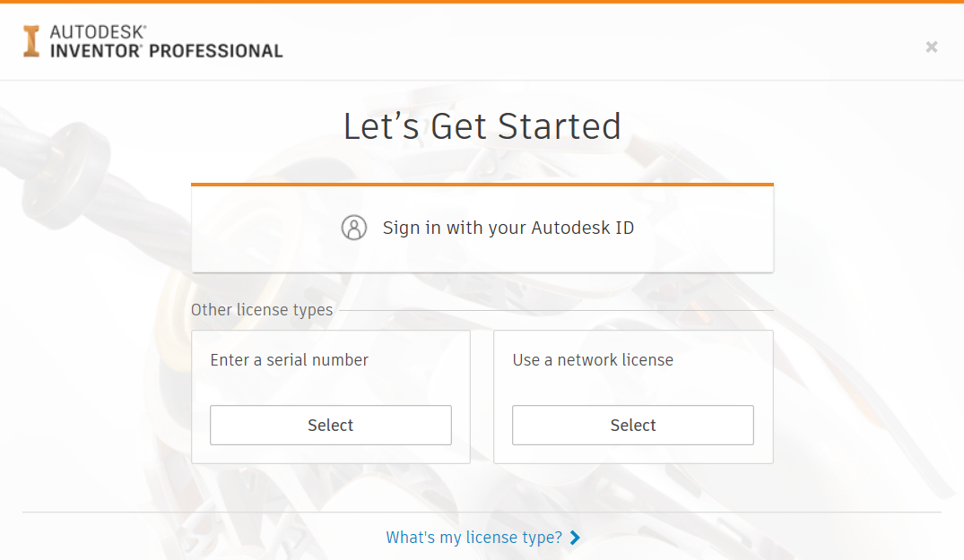Close the Let's Get Started dialog
The image size is (964, 560).
pos(932,47)
